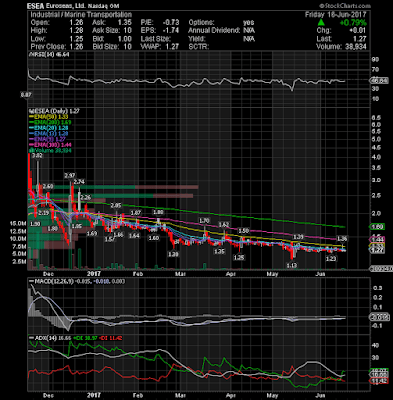Click the 90 level on RSI axis
Screen dimensions: 393x400
tap(375, 59)
